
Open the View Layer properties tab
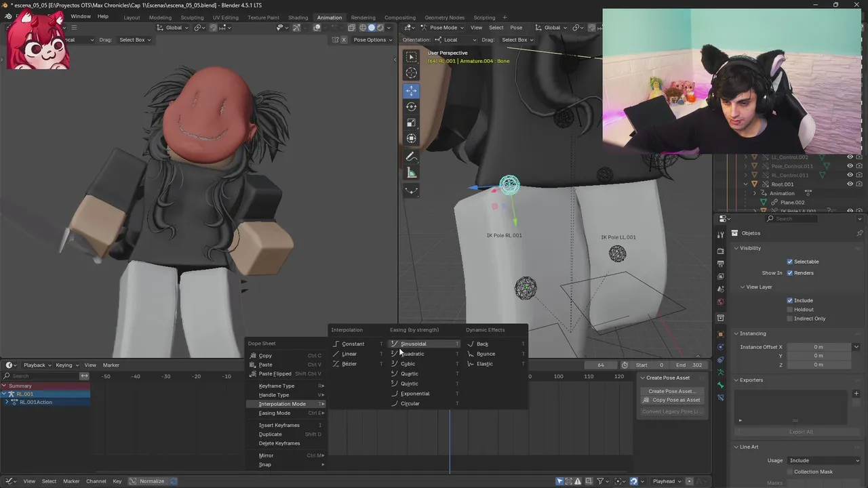(720, 277)
